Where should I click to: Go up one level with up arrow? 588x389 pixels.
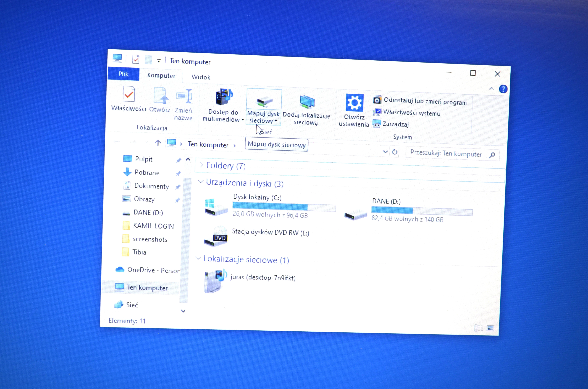[x=158, y=143]
